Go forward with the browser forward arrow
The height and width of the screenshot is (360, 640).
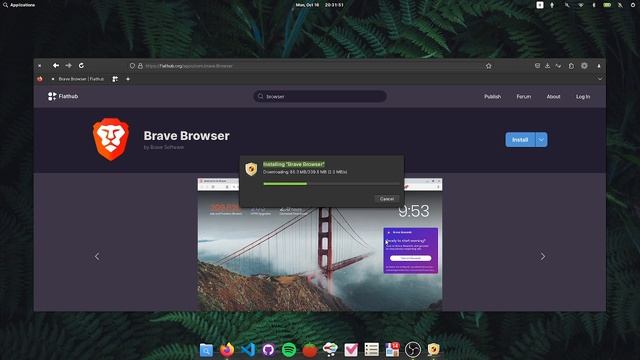click(69, 65)
